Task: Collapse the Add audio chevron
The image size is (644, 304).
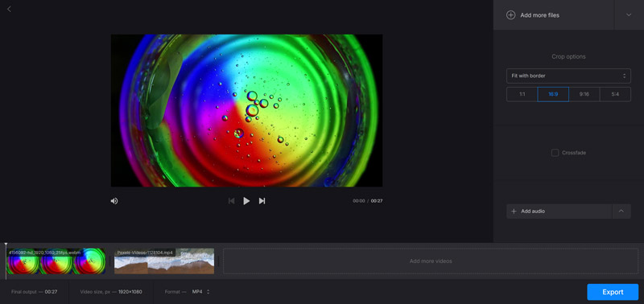Action: click(x=621, y=212)
